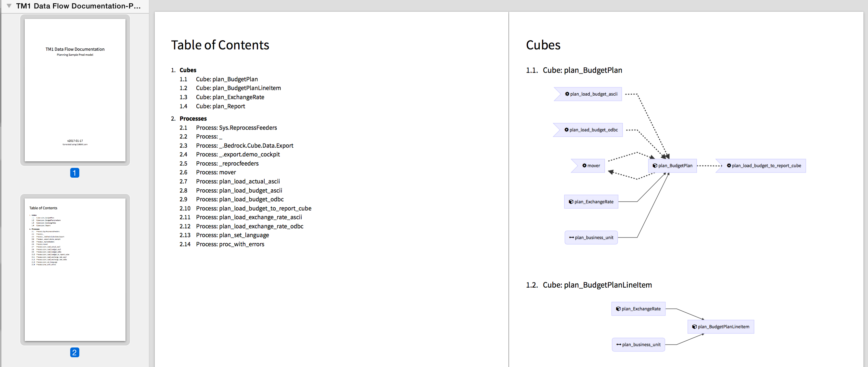Go to Process: _.Bedrock.Cube.Data.Export entry

(244, 145)
